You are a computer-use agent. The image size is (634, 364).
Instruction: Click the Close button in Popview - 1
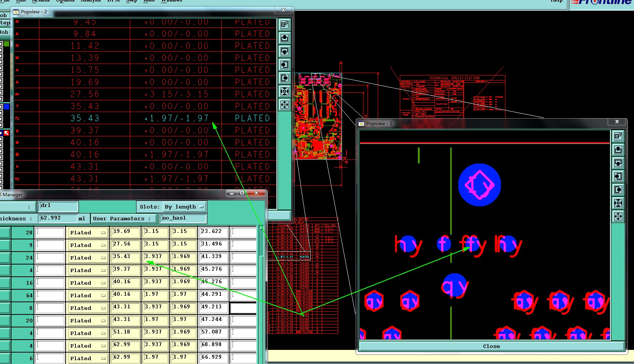(491, 346)
